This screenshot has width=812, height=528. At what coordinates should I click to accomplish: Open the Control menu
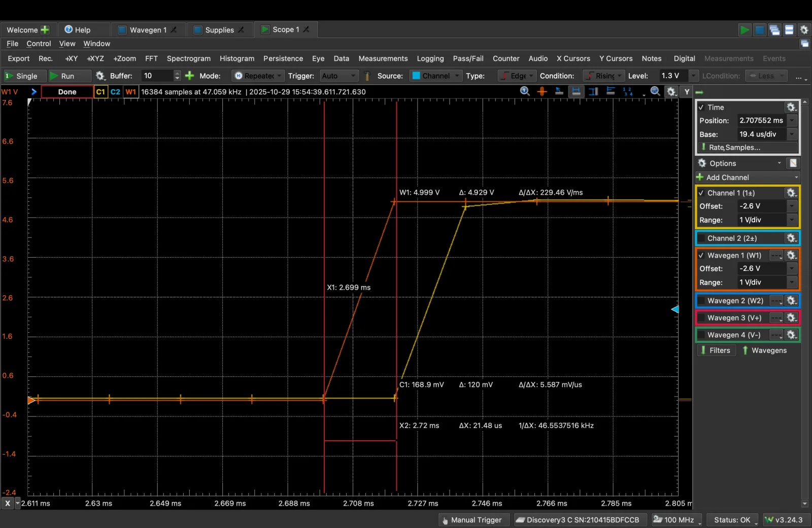(39, 44)
